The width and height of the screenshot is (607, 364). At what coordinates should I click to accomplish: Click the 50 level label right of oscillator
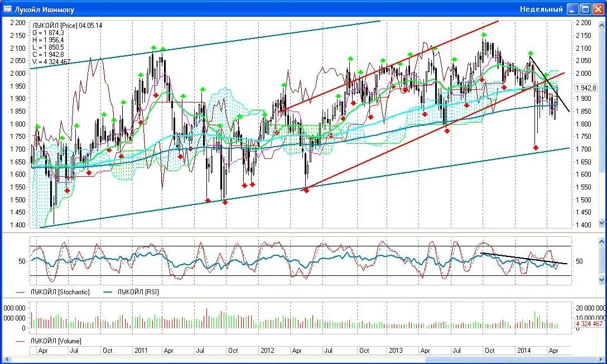[x=579, y=261]
